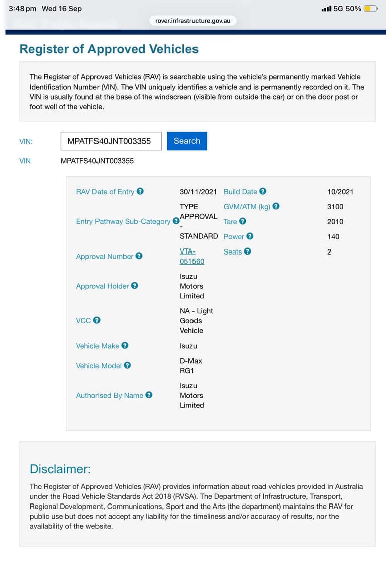This screenshot has height=588, width=386.
Task: Click help icon beside Authorised By Name
Action: pyautogui.click(x=149, y=395)
